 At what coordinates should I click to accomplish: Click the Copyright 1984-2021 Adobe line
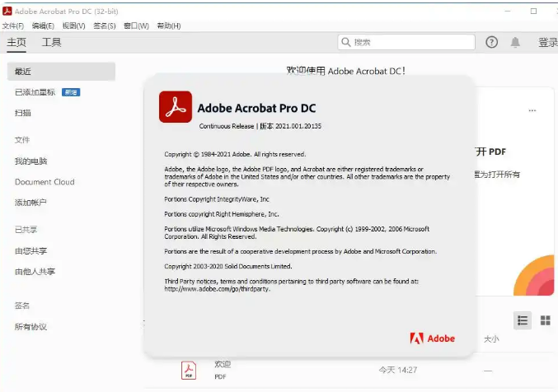point(235,154)
